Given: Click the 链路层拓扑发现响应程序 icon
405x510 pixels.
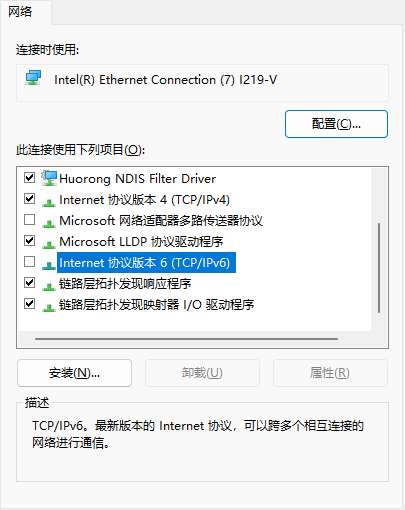Looking at the screenshot, I should coord(49,286).
